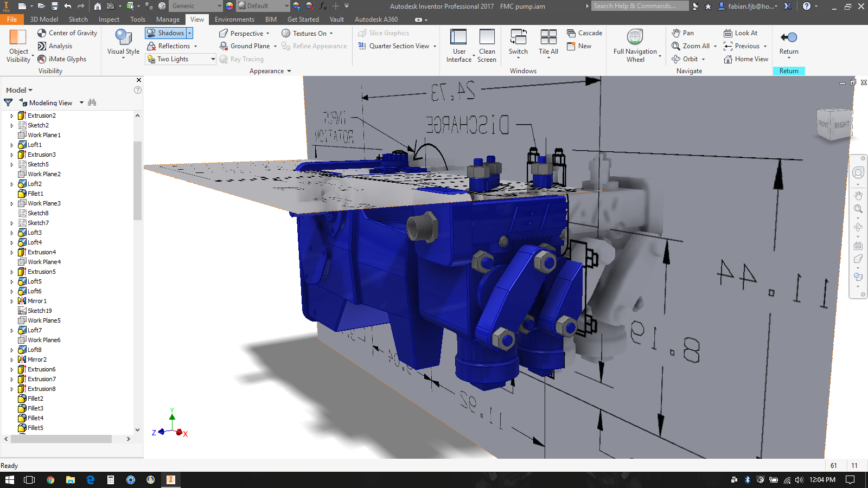Screen dimensions: 868x488
Task: Click the navigation bar zoom tool
Action: [858, 209]
